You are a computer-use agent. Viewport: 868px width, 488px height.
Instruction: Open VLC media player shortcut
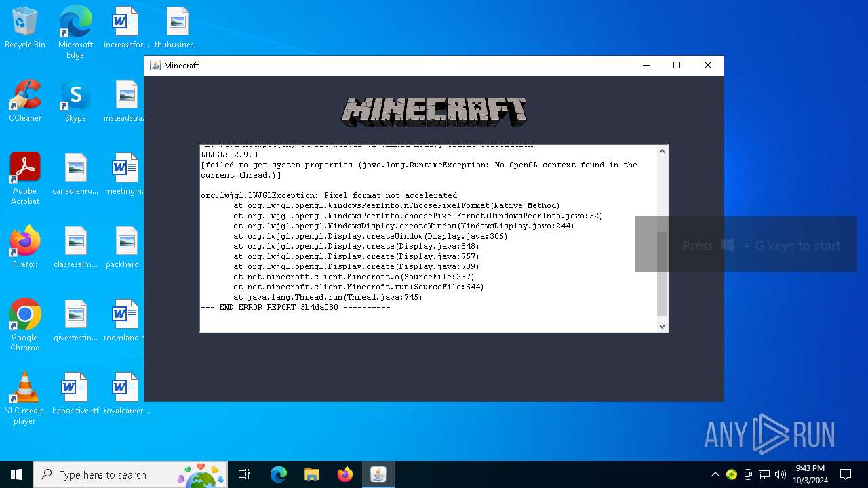[x=25, y=399]
